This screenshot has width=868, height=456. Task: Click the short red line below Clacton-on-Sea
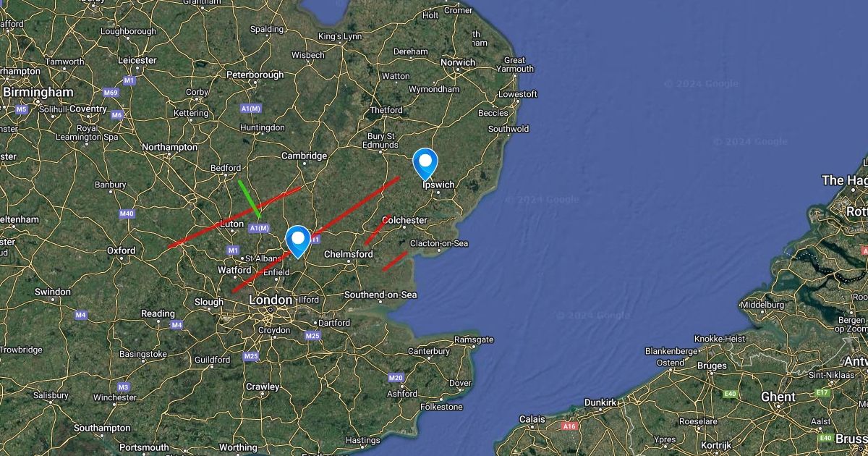point(394,261)
